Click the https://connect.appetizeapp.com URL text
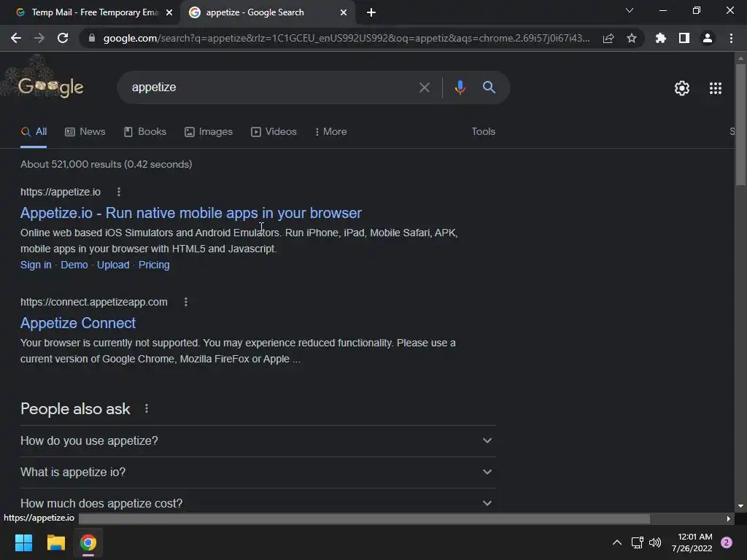The width and height of the screenshot is (747, 560). [x=94, y=302]
